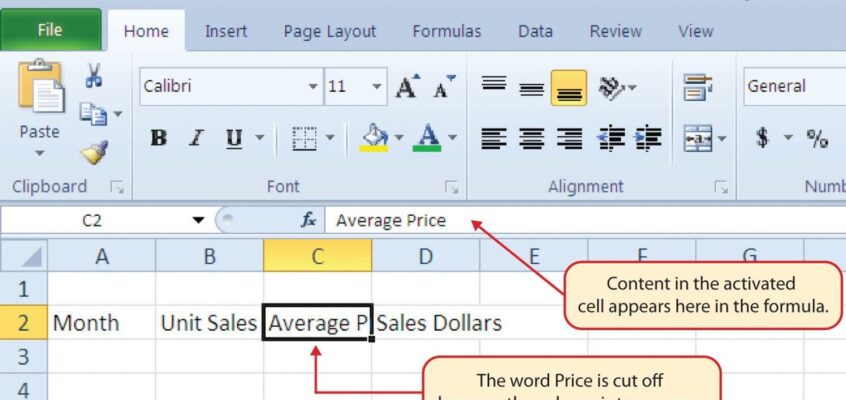Open the Font dialog launcher
Screen dimensions: 846x400
pos(452,187)
